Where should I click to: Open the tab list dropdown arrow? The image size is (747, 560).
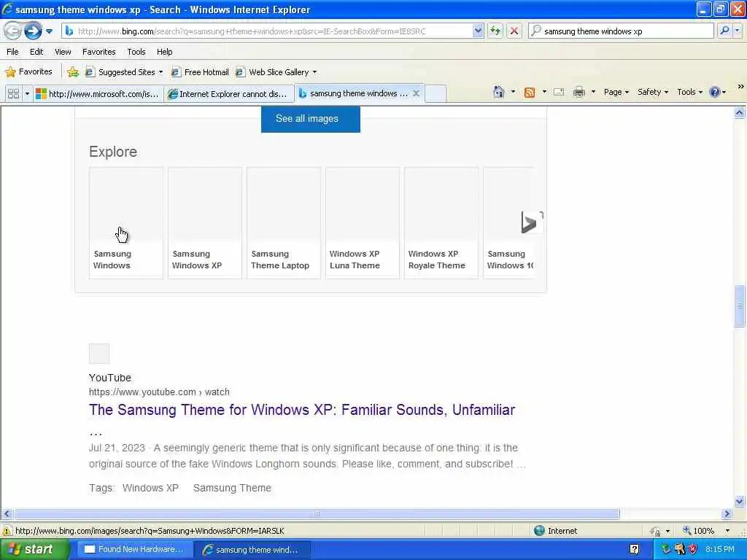point(27,94)
